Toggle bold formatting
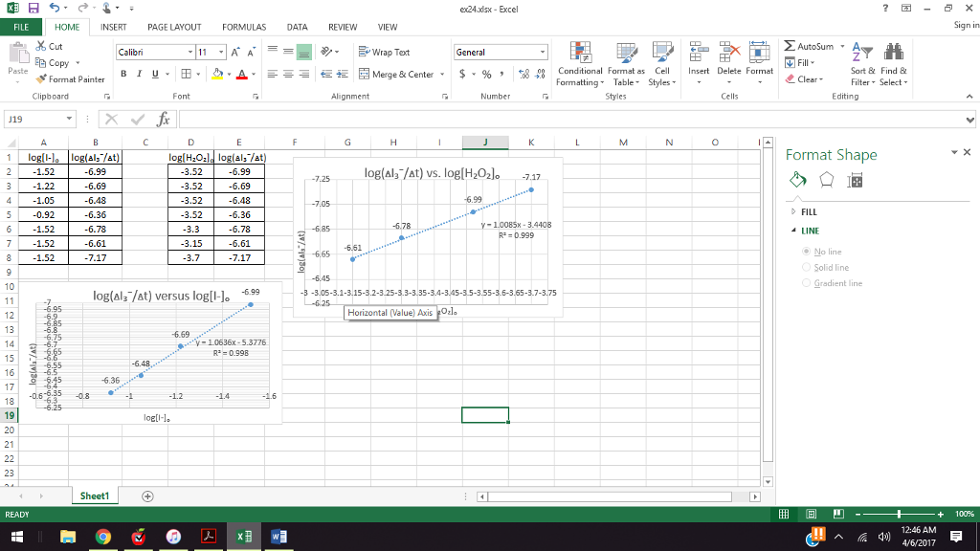 123,73
